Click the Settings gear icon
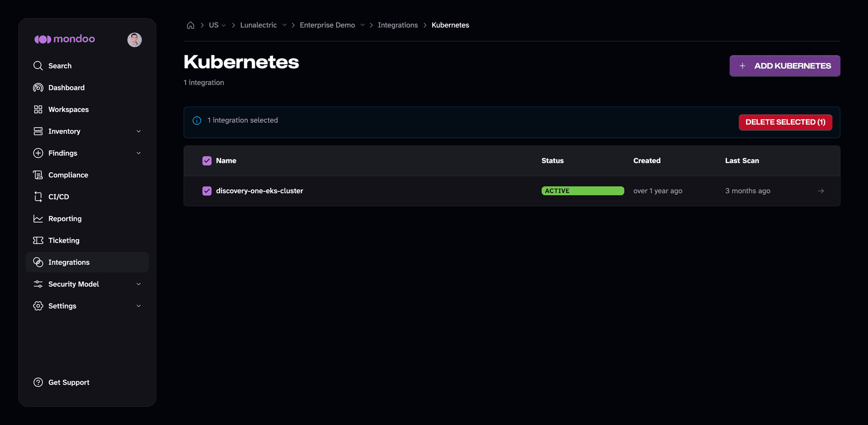Screen dimensions: 868x425 pos(38,306)
